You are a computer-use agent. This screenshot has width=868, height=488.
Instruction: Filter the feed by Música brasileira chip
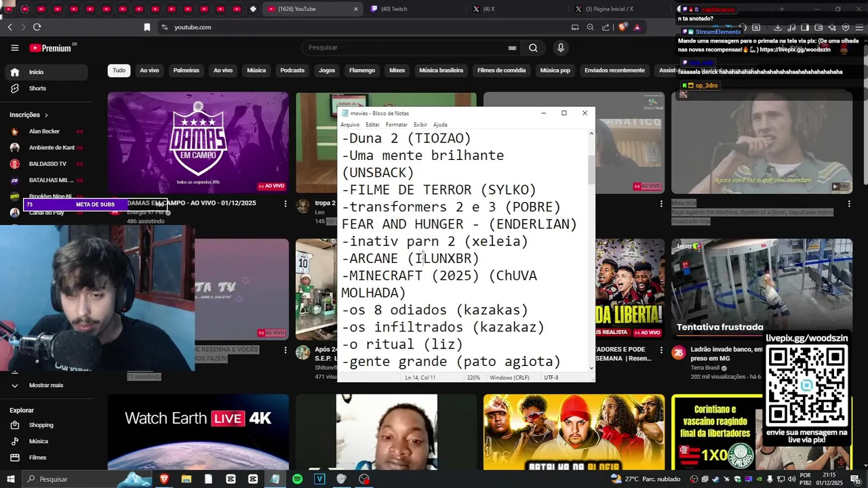click(x=441, y=70)
